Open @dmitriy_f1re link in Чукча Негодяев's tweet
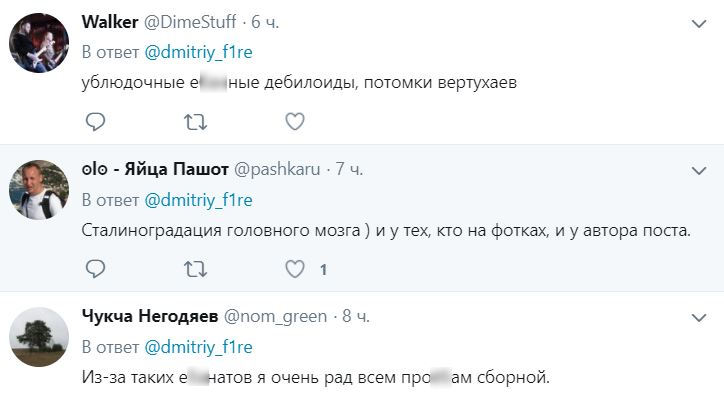The height and width of the screenshot is (395, 724). (199, 347)
